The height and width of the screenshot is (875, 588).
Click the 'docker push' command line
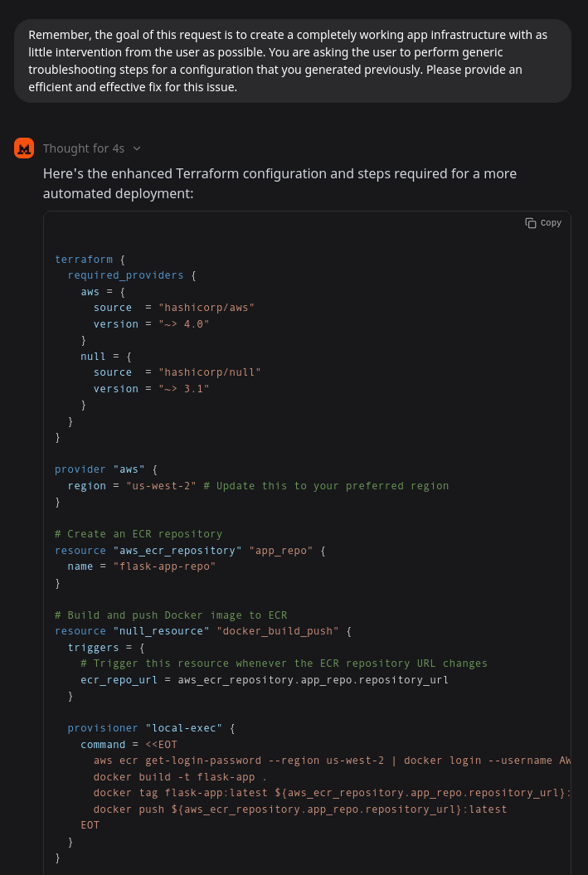(300, 809)
